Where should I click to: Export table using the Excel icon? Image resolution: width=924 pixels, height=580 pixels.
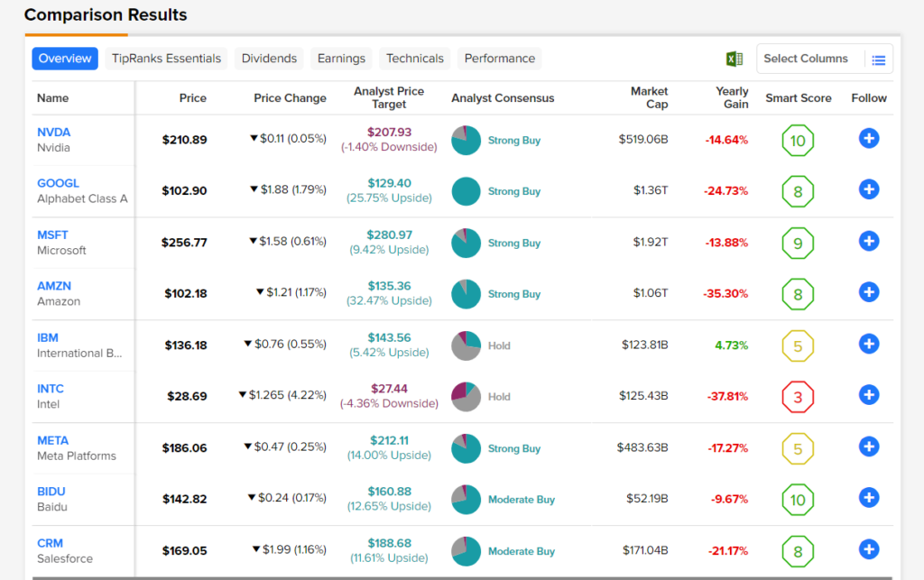[735, 59]
